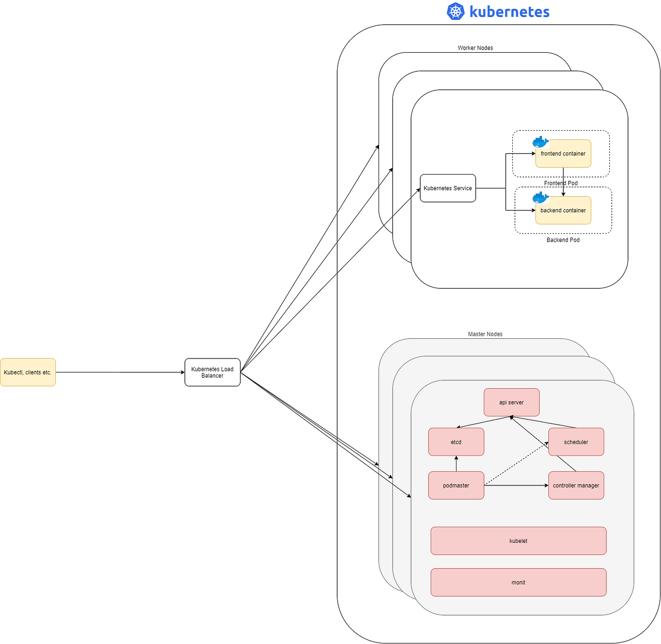This screenshot has height=644, width=661.
Task: Select the etcd box
Action: pyautogui.click(x=457, y=442)
